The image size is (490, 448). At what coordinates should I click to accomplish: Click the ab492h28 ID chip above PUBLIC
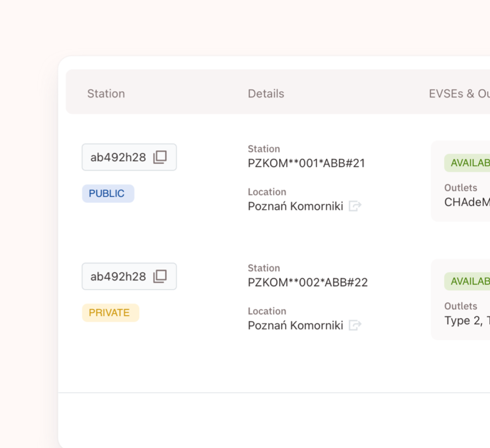118,158
